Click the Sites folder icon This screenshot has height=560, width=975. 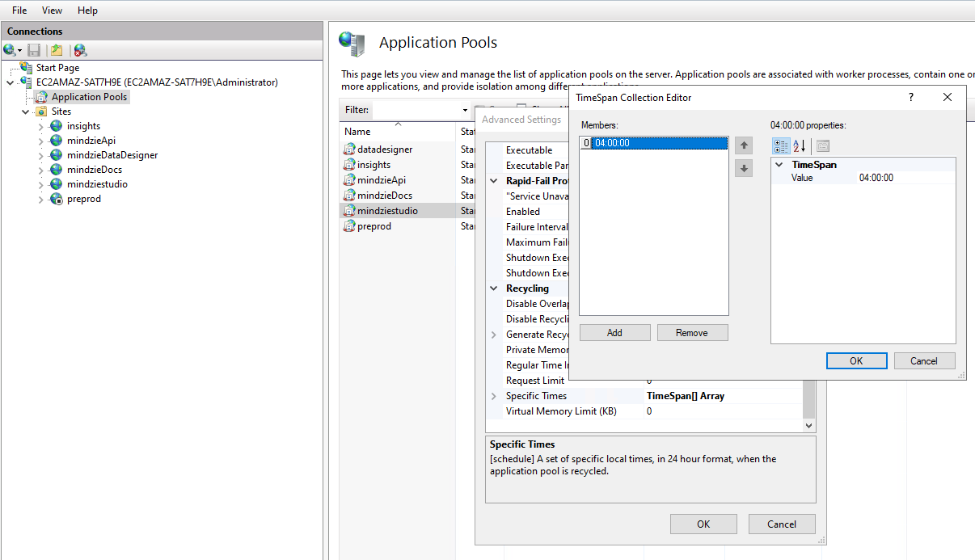(x=41, y=112)
